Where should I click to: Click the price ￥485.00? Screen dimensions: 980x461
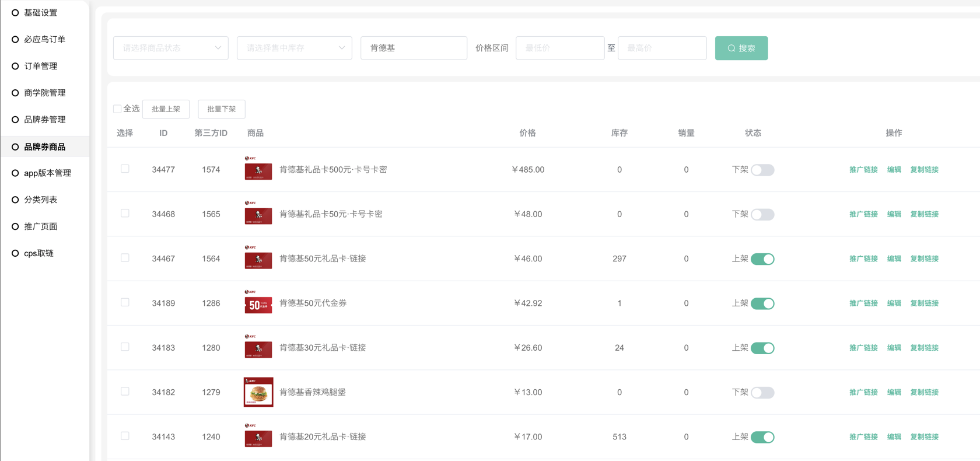point(528,170)
